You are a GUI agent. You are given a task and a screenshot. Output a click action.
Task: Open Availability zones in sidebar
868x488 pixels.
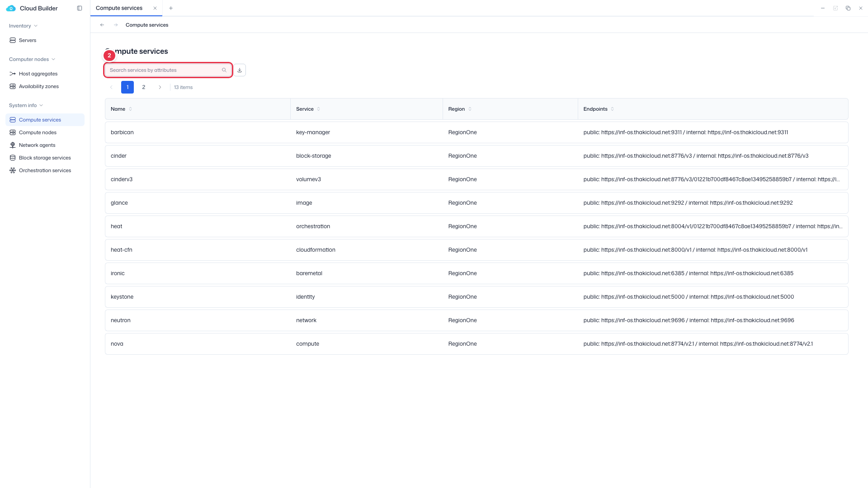(45, 86)
